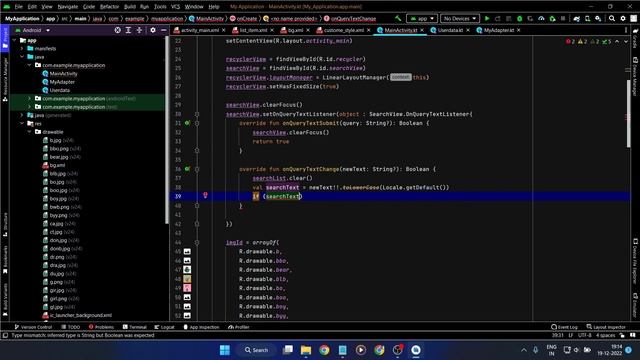
Task: Click the Make Project hammer icon
Action: 398,18
